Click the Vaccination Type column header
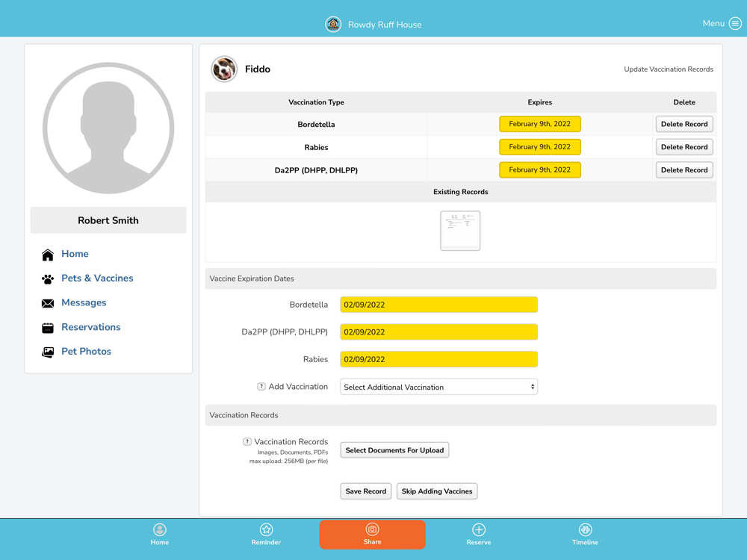 point(316,102)
